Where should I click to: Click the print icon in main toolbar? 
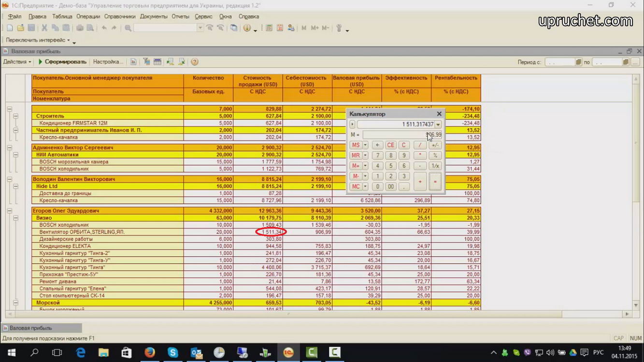(80, 28)
